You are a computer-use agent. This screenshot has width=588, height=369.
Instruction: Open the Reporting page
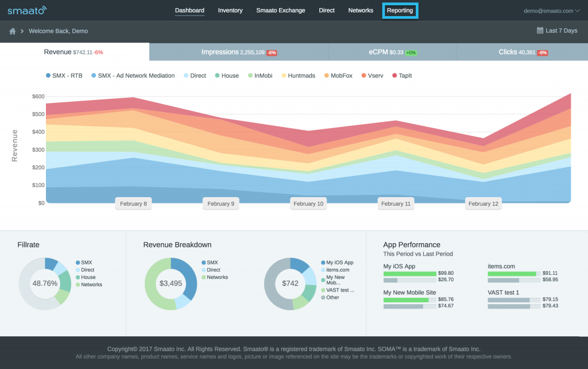[400, 10]
